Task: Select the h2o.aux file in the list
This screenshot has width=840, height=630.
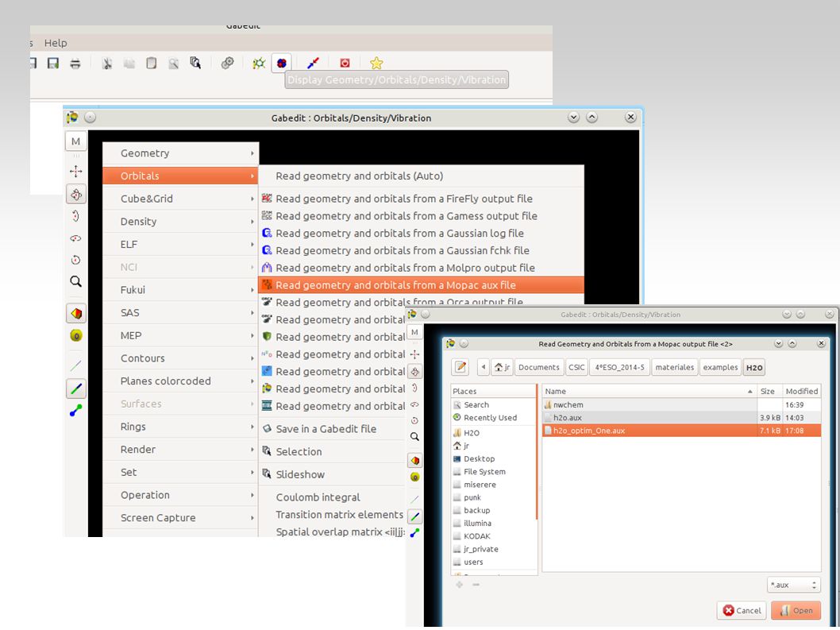Action: (681, 418)
